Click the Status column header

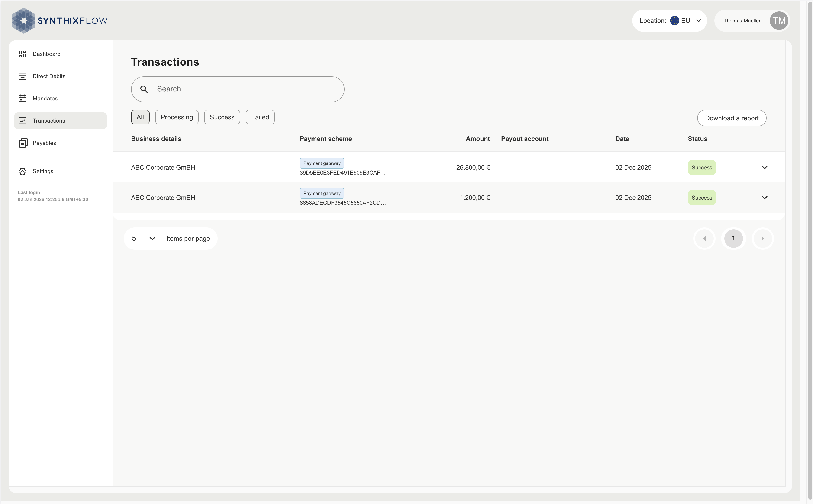pos(697,139)
